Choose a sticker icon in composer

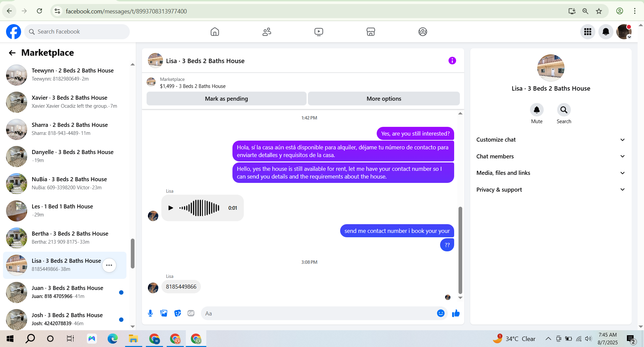[177, 313]
